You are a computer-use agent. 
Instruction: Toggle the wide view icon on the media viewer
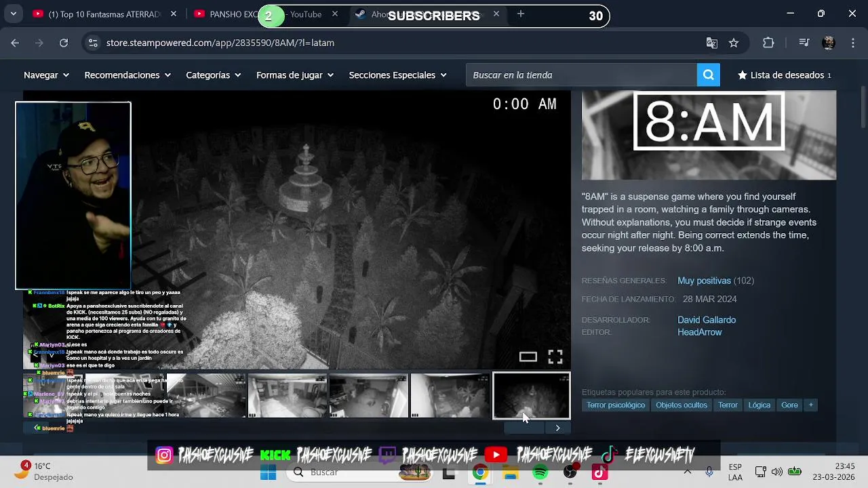(528, 357)
